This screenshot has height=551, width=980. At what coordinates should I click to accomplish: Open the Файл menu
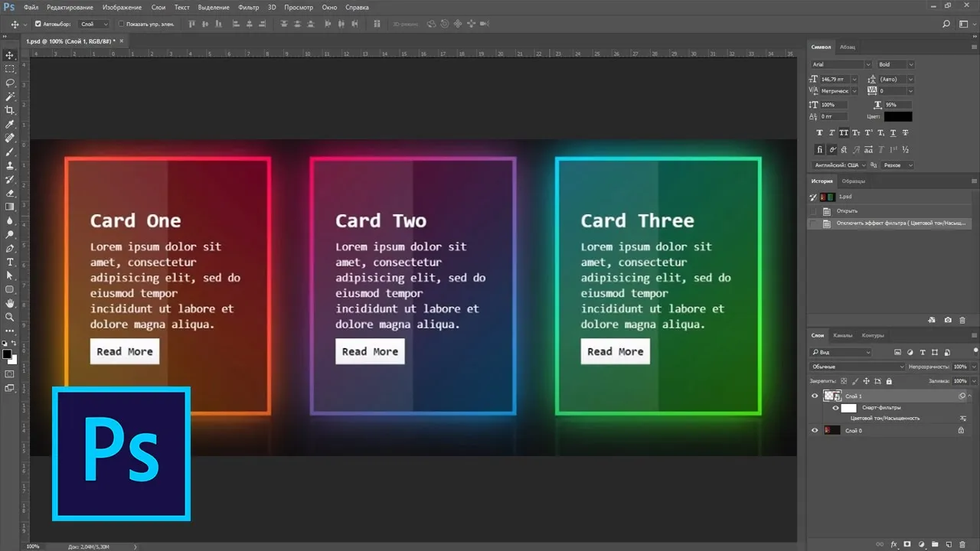pos(31,7)
